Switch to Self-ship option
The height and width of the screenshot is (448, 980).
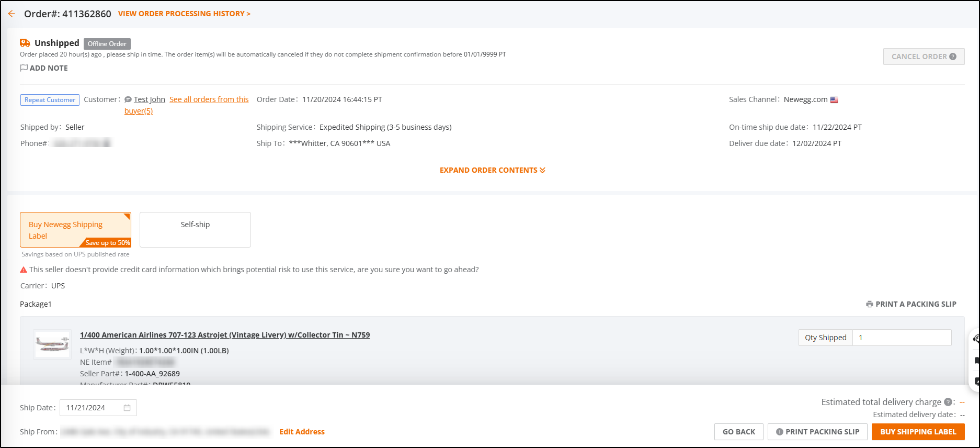[195, 230]
